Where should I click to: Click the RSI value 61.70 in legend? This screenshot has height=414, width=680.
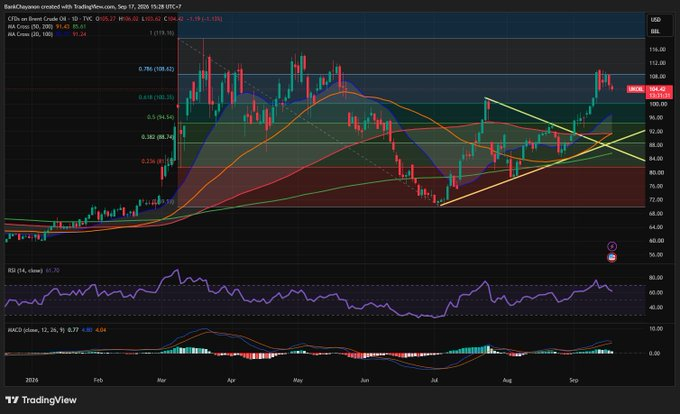click(52, 271)
